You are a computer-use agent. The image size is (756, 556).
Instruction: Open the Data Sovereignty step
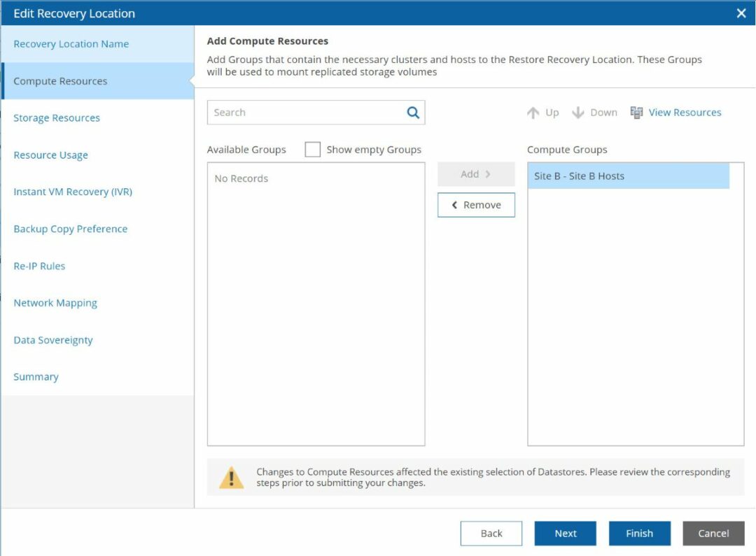(52, 339)
